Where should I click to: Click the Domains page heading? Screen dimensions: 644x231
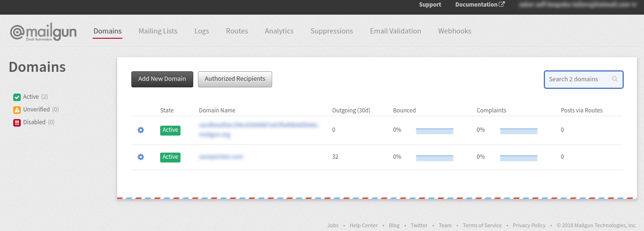[37, 67]
